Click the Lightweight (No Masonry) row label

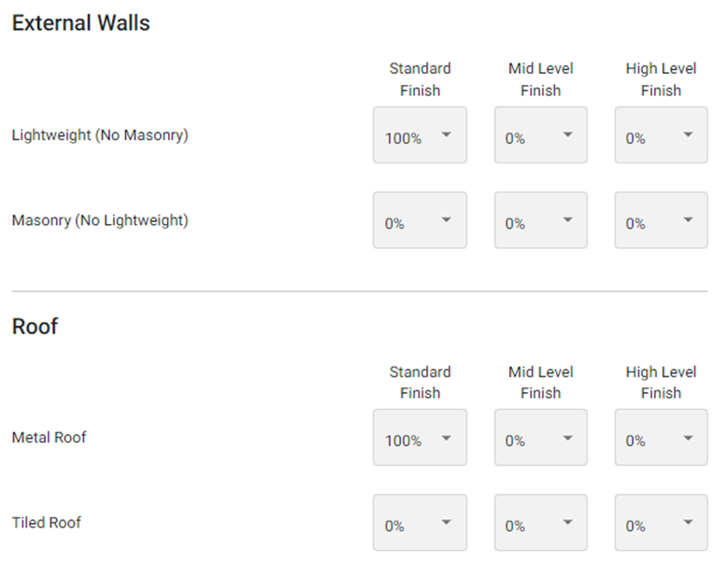(100, 135)
